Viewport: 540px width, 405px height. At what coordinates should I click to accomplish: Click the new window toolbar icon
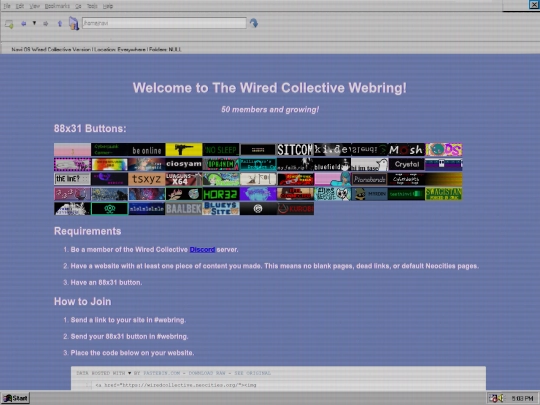point(9,24)
